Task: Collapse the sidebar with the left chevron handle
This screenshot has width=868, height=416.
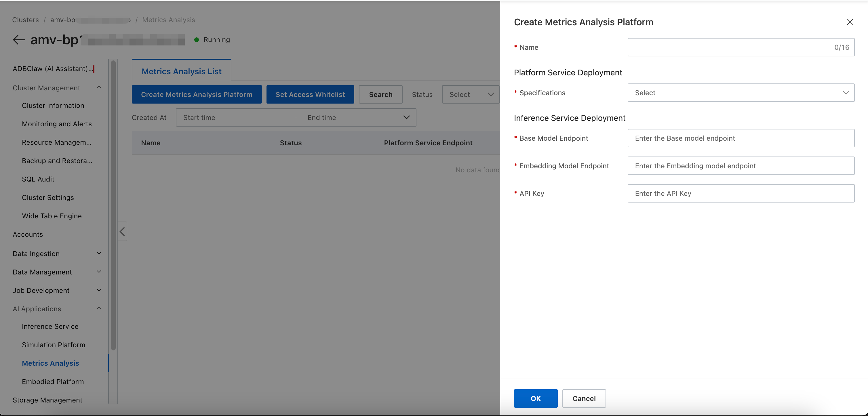Action: tap(122, 231)
